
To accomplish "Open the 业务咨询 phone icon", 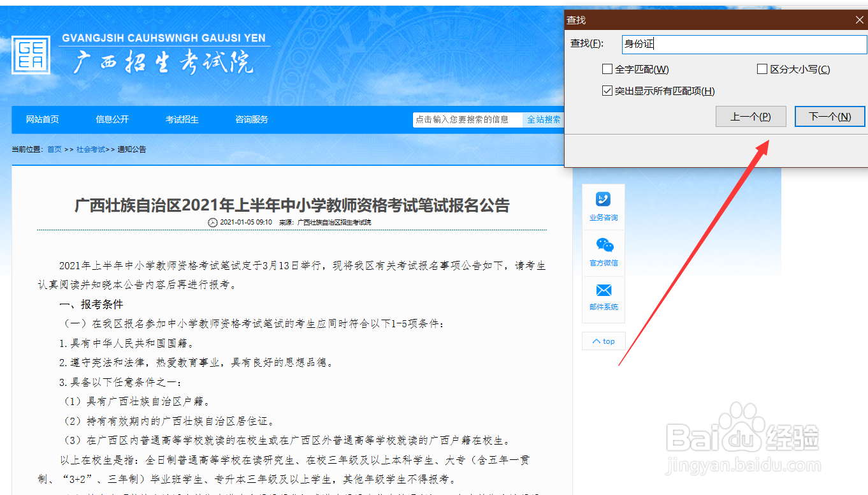I will [603, 199].
